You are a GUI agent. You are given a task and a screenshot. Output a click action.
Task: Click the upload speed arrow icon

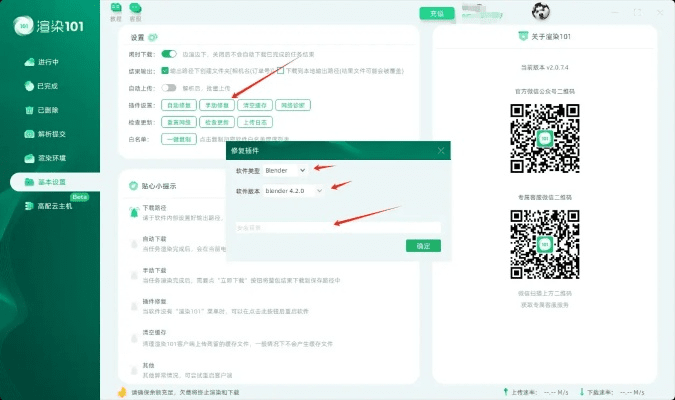[505, 392]
